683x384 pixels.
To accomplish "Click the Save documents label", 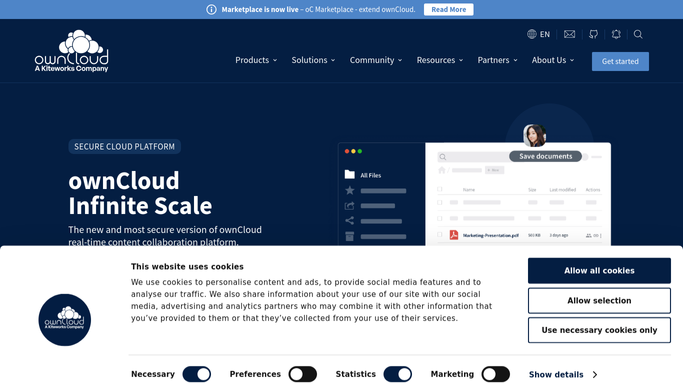I will pyautogui.click(x=545, y=156).
